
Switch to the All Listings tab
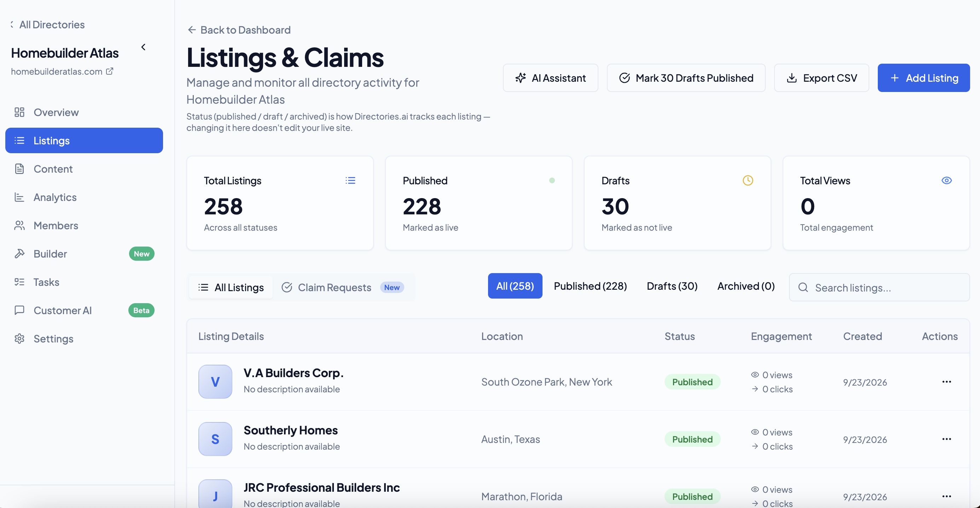tap(231, 287)
